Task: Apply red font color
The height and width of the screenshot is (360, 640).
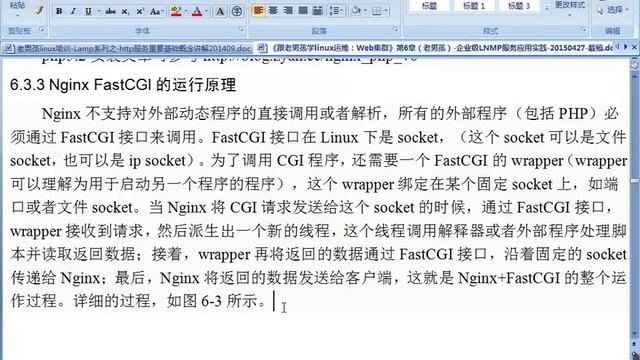Action: pos(197,11)
